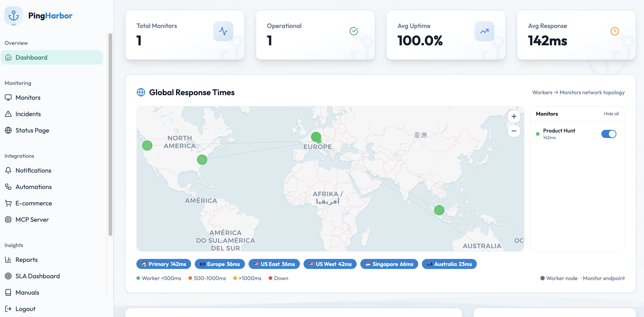Select the Singapore worker node on map

[439, 210]
